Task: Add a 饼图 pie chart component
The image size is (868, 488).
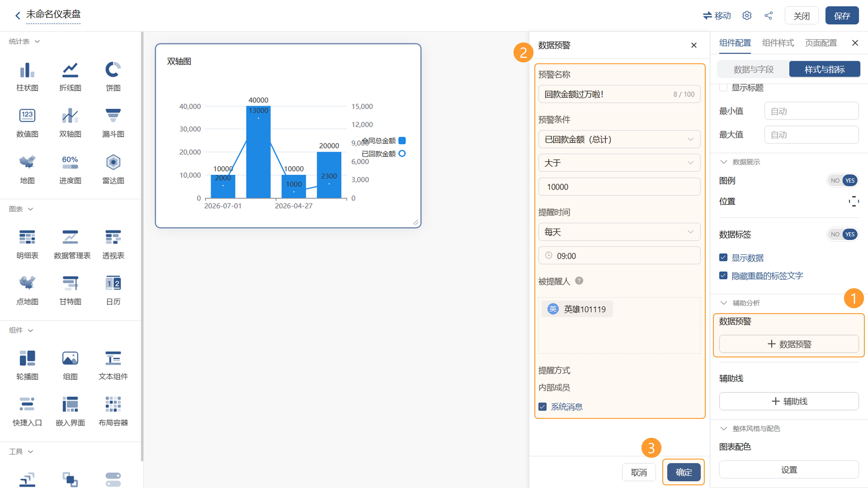Action: click(x=113, y=77)
